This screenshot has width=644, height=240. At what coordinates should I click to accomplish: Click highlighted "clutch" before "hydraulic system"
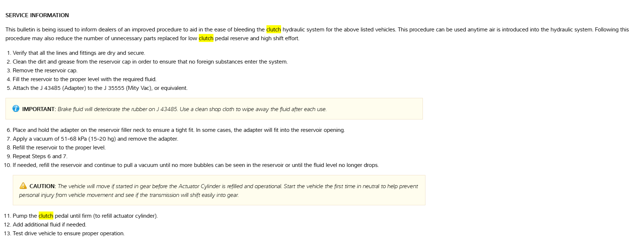point(273,30)
